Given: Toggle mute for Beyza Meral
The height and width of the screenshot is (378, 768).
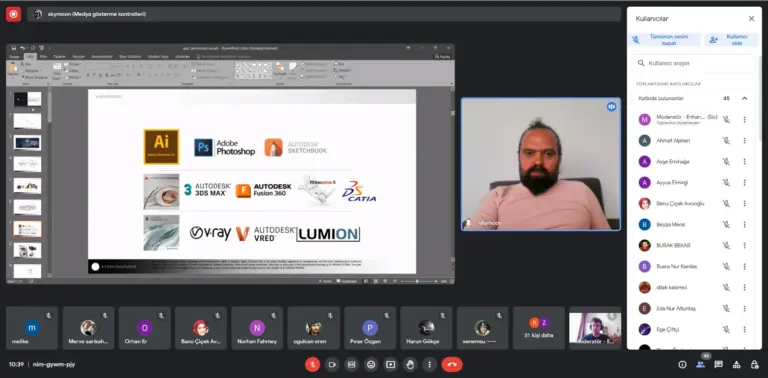Looking at the screenshot, I should [726, 224].
